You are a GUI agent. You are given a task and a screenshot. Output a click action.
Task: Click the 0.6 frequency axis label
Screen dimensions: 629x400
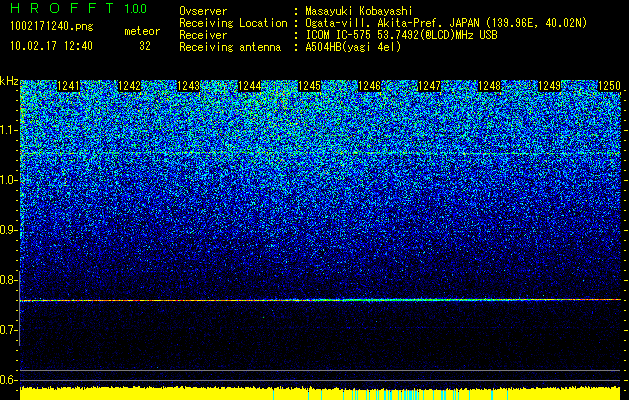click(9, 380)
